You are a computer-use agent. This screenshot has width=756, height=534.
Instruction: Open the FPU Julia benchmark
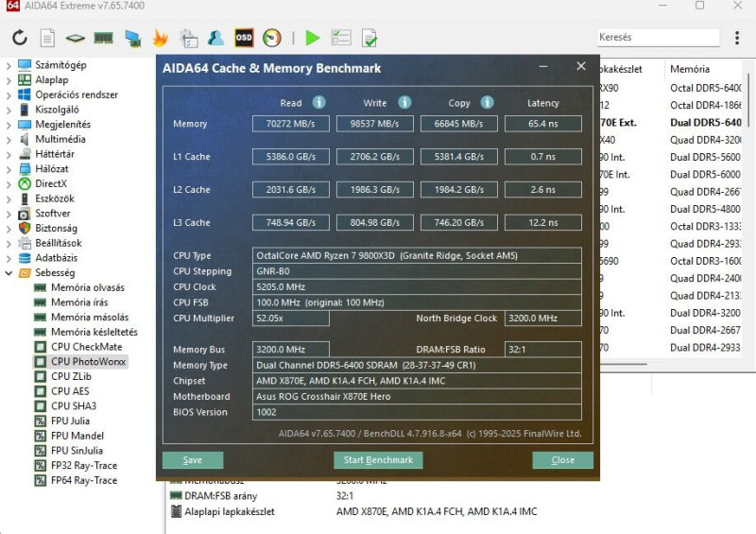point(70,422)
